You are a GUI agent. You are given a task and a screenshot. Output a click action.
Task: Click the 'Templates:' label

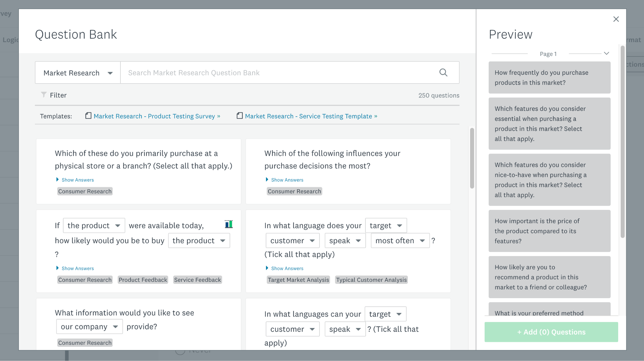point(56,116)
